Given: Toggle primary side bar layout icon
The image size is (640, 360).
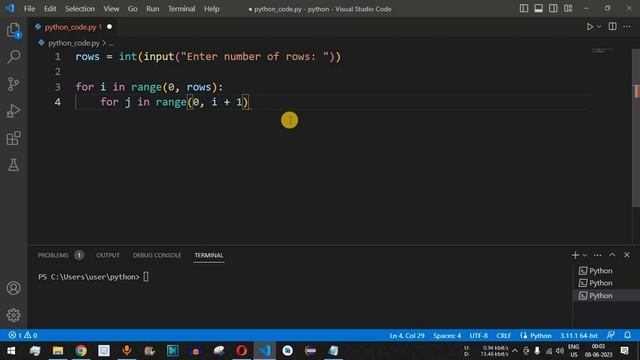Looking at the screenshot, I should click(524, 8).
